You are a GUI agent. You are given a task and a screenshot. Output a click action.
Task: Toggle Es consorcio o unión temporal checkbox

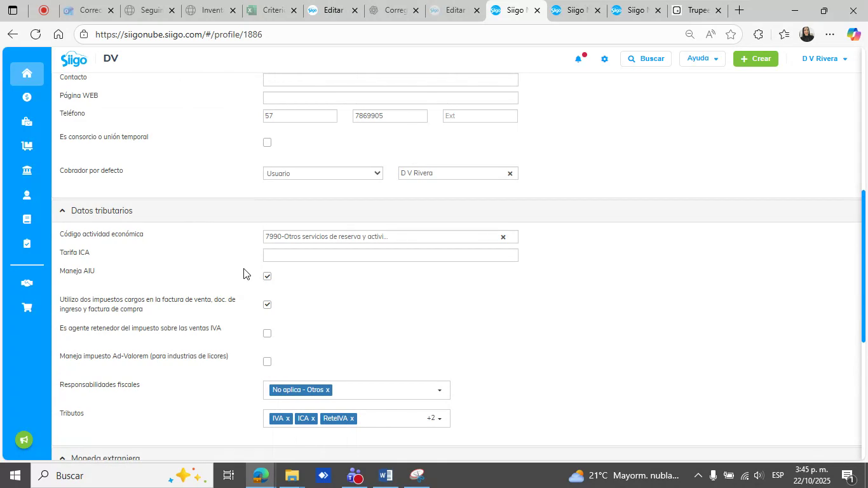click(267, 142)
